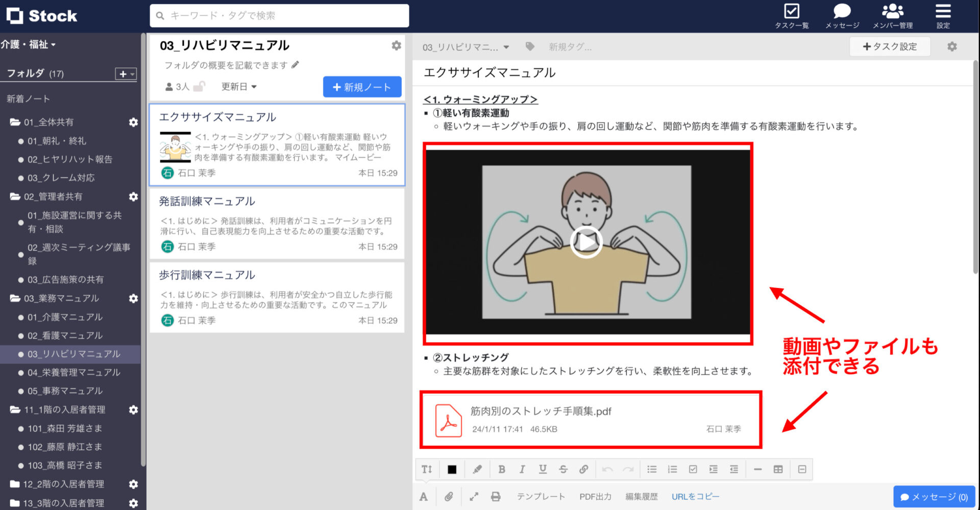This screenshot has height=510, width=980.
Task: Open the black text color swatch
Action: click(452, 469)
